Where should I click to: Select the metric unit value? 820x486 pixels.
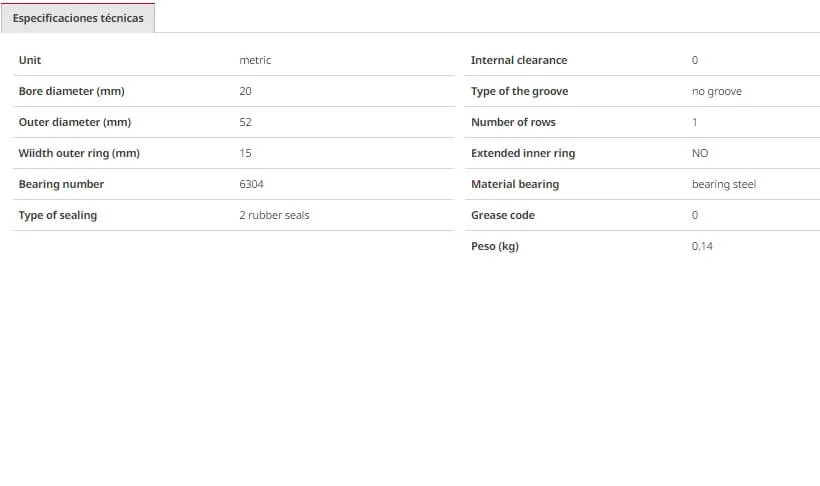pos(255,60)
